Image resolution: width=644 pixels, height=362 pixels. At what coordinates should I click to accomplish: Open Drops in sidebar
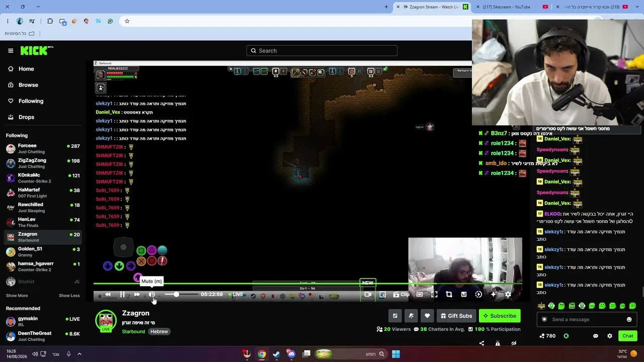[x=43, y=117]
